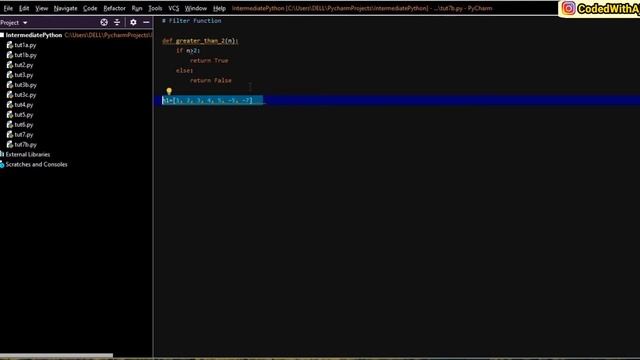Screen dimensions: 640x360
Task: Open tut3b.py in the project tree
Action: pos(25,85)
